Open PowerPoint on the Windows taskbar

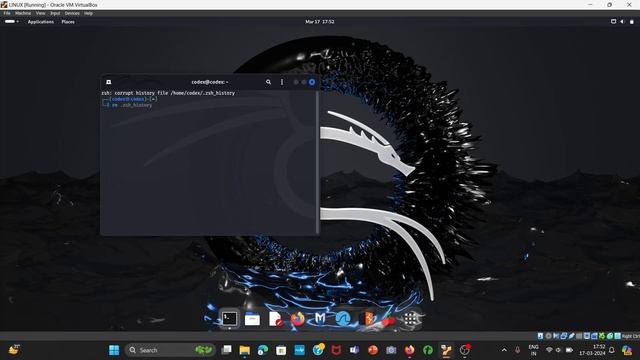point(373,350)
